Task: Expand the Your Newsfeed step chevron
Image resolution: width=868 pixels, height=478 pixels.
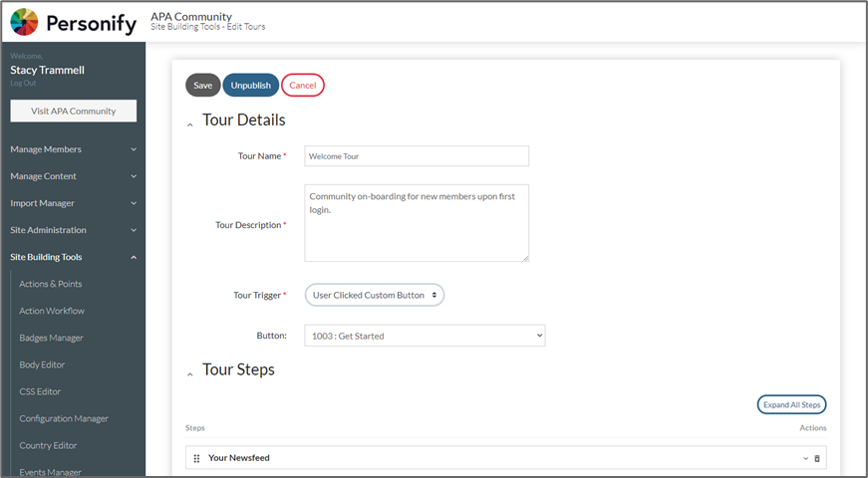Action: point(805,458)
